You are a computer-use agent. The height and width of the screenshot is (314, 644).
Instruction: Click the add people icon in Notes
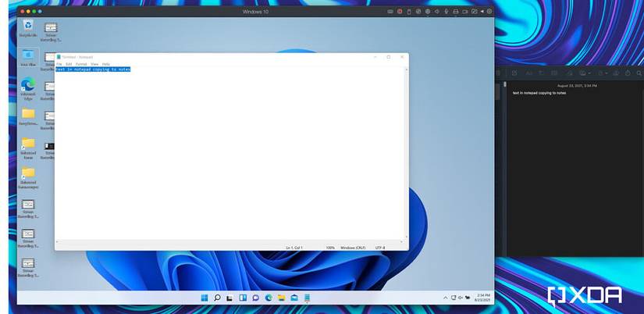coord(616,73)
